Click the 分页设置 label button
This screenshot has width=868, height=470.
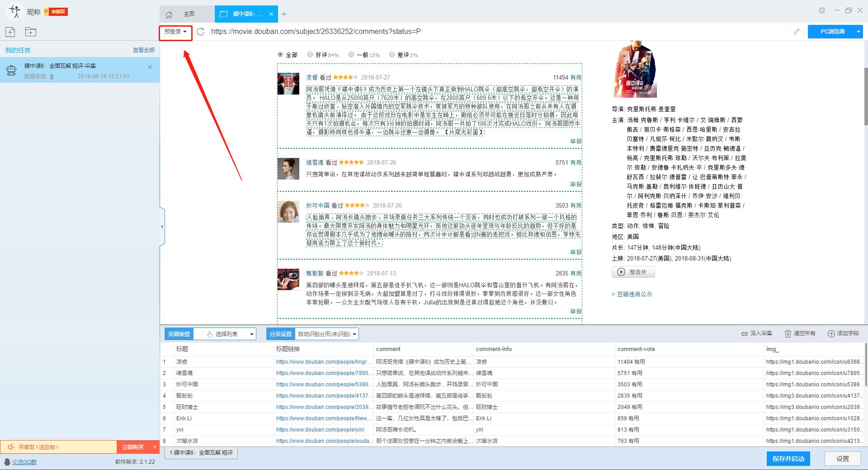(280, 334)
